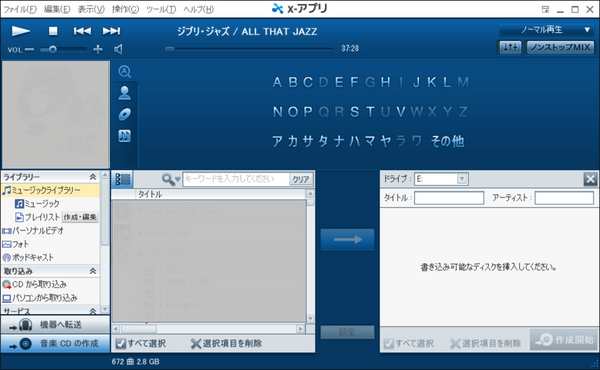Select the その他 filter
Screen dimensions: 600x370
(447, 141)
